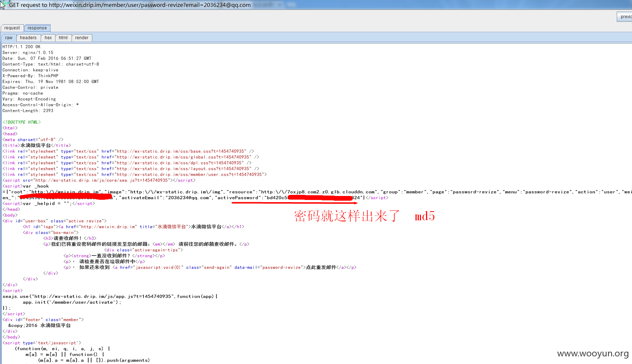Click the global.css stylesheet link line
Viewport: 632px width, 364px height.
click(131, 157)
